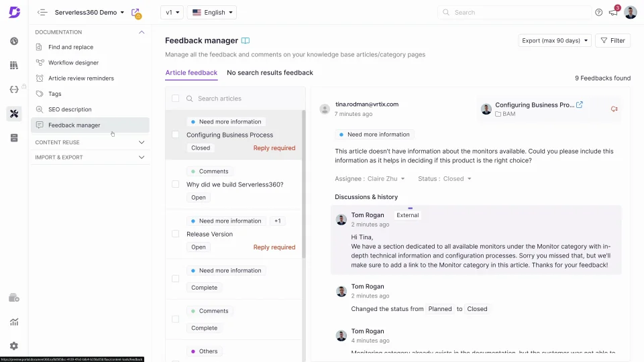Open the API documentation braces icon in sidebar
This screenshot has width=644, height=362.
[x=14, y=89]
